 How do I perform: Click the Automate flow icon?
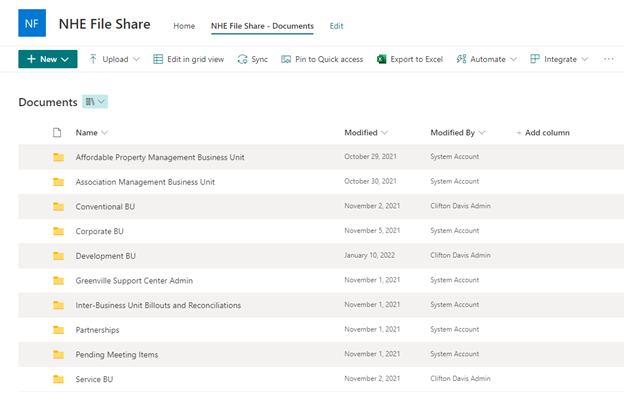point(461,59)
